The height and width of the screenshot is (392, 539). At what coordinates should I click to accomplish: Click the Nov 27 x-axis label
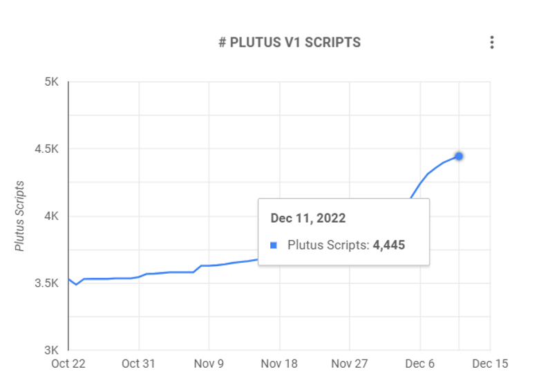(350, 364)
